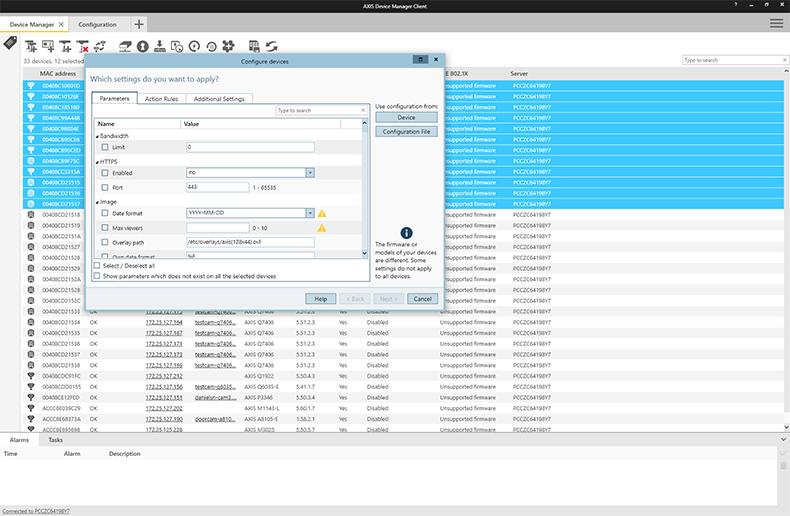Click the Device configuration source button
790x516 pixels.
406,117
